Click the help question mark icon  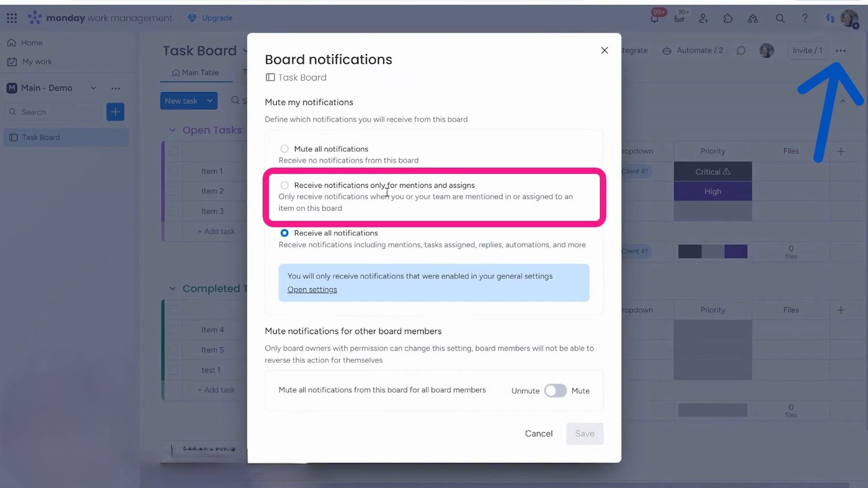click(805, 18)
